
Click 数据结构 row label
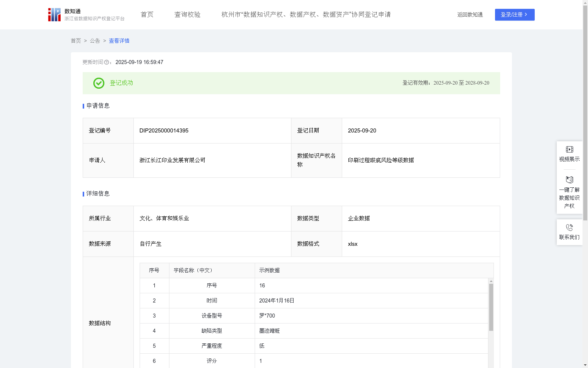pos(100,323)
